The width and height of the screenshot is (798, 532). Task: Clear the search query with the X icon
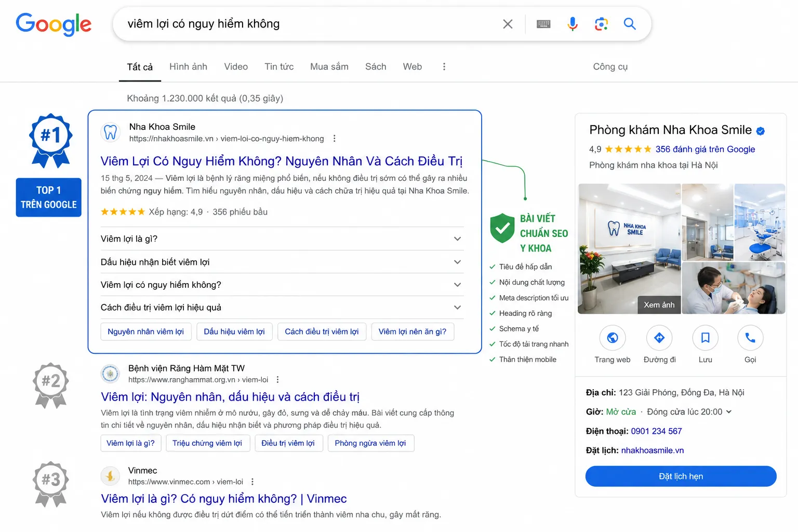coord(508,24)
